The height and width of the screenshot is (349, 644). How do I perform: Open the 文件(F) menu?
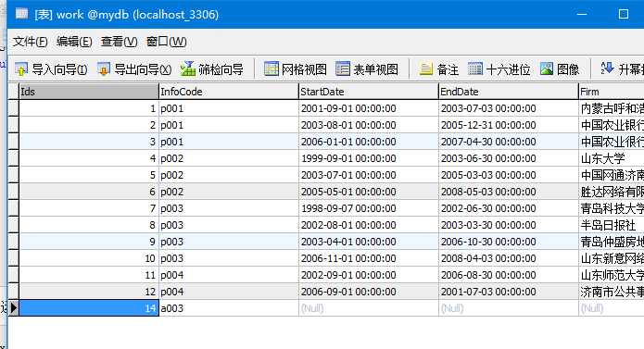[30, 42]
